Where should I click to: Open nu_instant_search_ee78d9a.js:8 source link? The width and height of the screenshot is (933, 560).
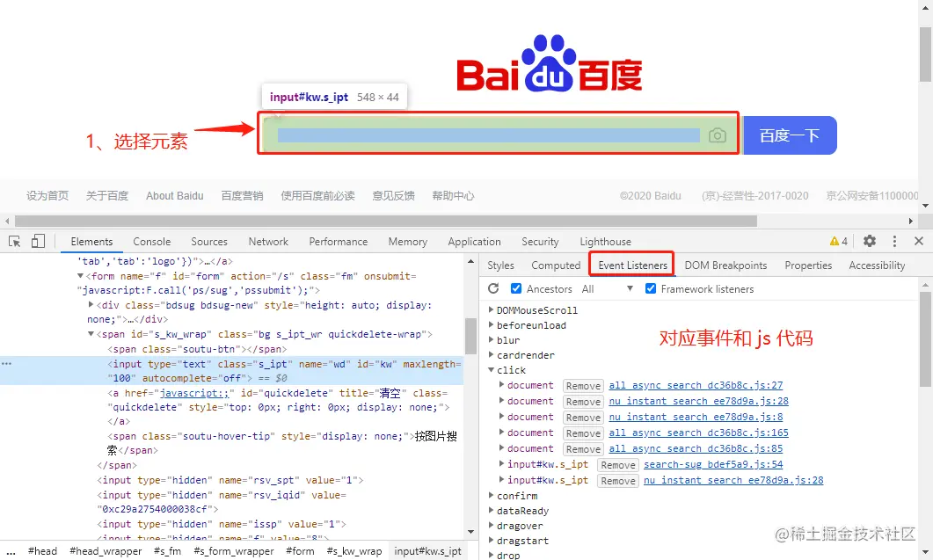click(x=696, y=417)
